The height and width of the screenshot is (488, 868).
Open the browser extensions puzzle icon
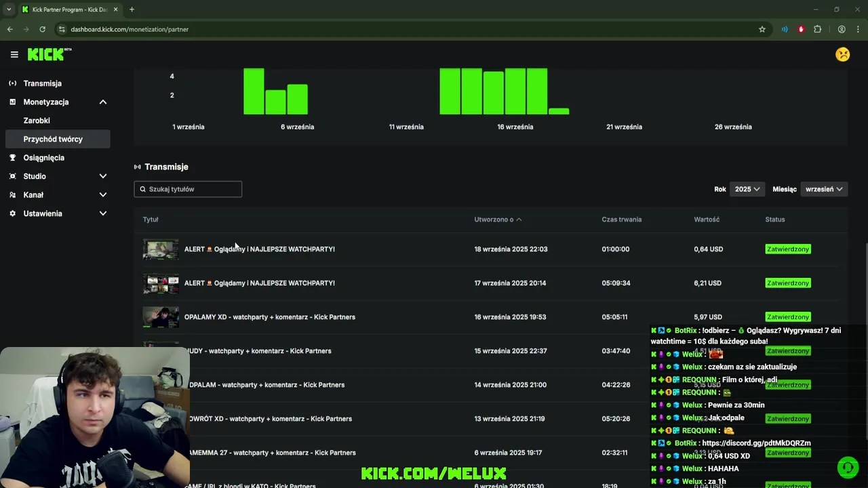817,29
